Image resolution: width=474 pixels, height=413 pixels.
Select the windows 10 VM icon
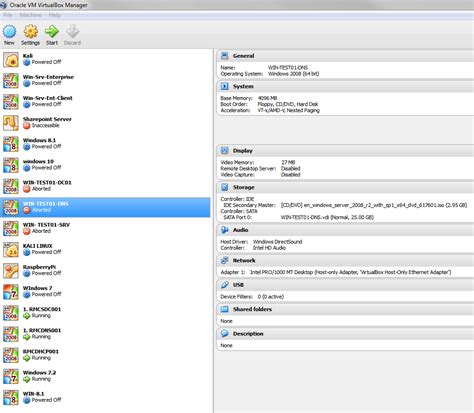click(x=11, y=165)
